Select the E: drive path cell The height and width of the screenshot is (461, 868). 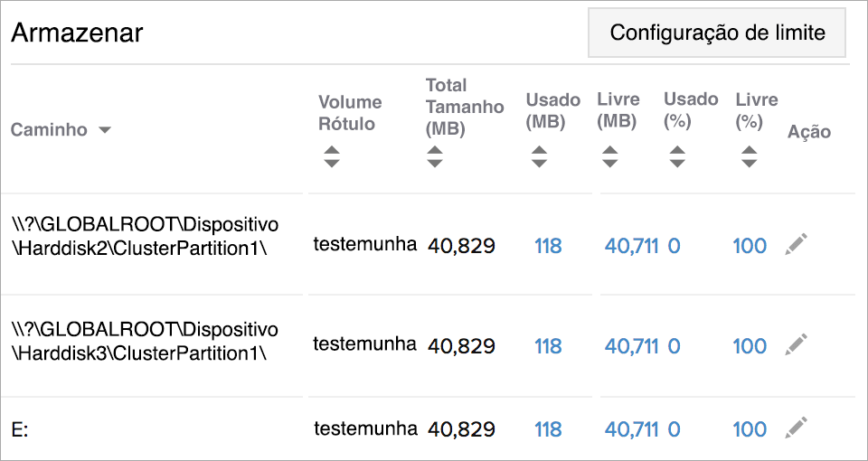coord(21,430)
